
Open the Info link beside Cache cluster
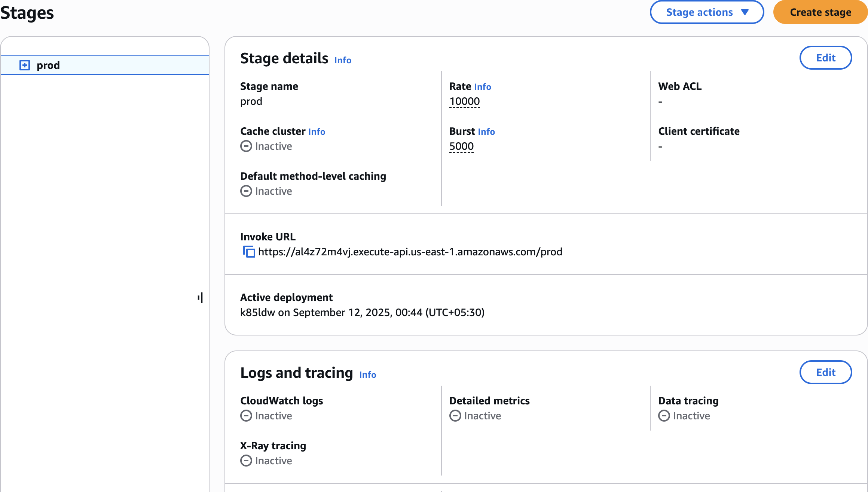click(317, 132)
